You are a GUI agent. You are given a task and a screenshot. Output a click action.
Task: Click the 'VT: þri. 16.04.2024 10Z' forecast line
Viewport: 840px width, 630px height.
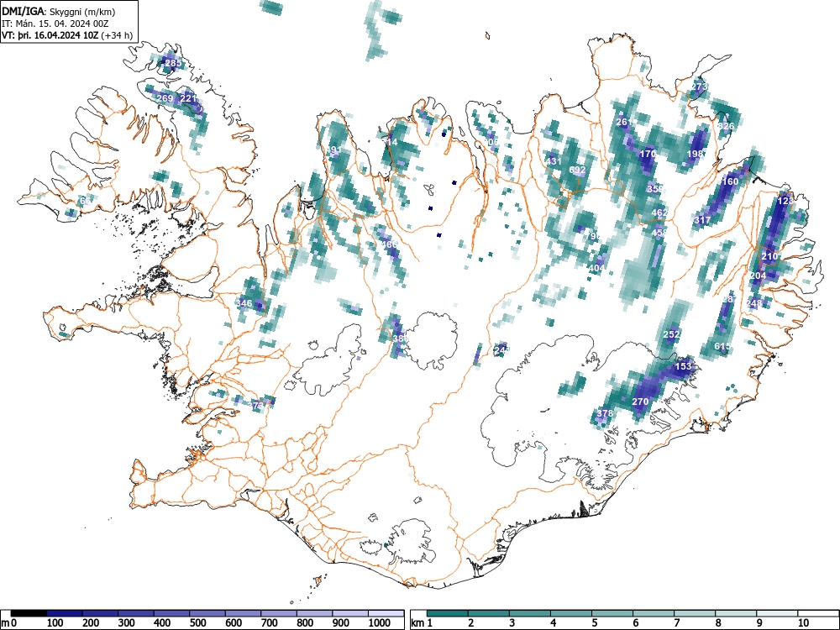50,35
